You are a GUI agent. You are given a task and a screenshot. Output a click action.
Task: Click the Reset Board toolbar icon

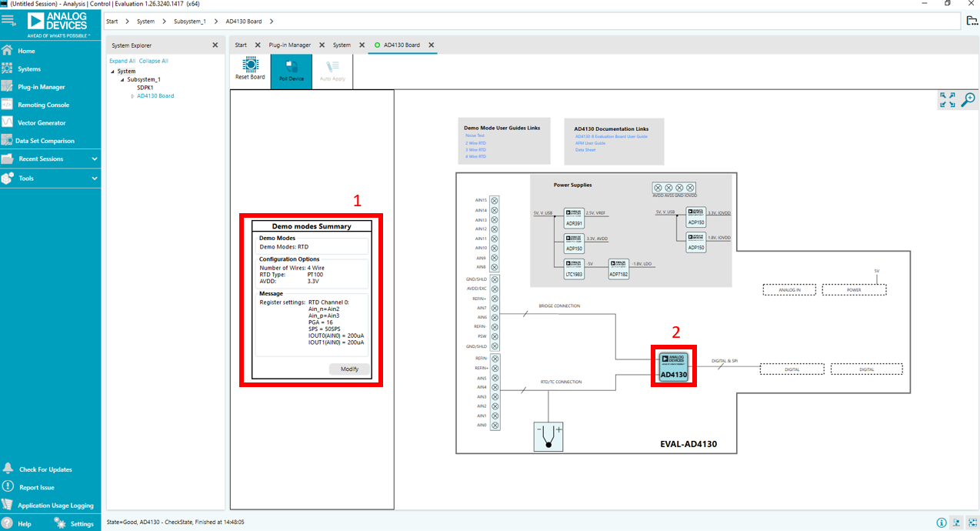(x=250, y=66)
